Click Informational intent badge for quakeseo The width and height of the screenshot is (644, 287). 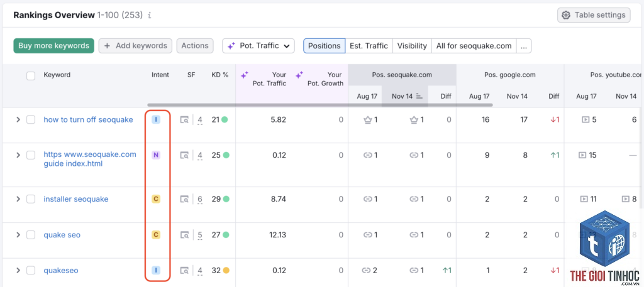(x=156, y=271)
